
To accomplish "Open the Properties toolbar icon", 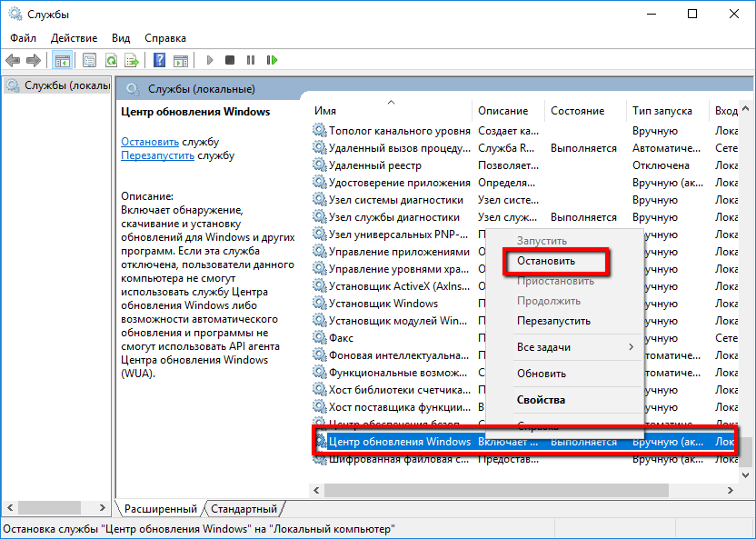I will click(x=89, y=60).
